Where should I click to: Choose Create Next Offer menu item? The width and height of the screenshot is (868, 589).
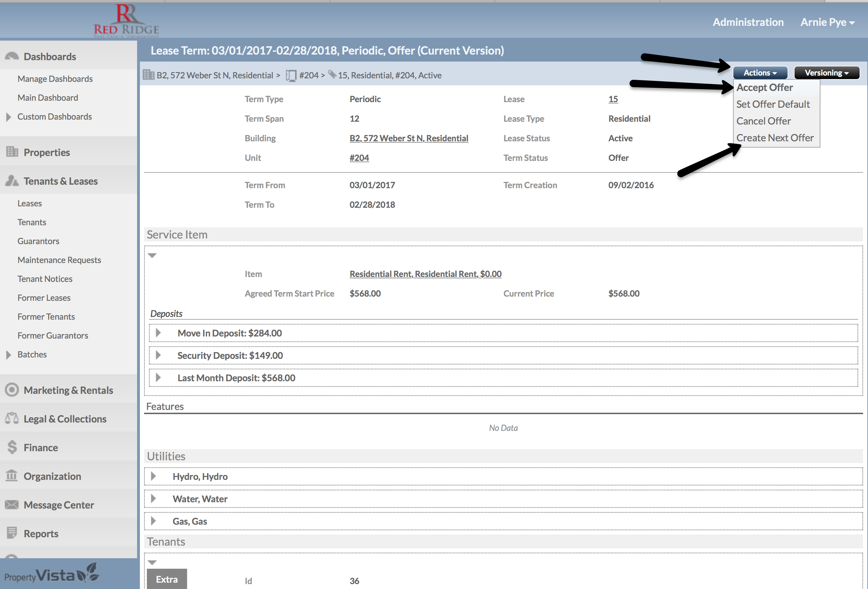coord(775,138)
